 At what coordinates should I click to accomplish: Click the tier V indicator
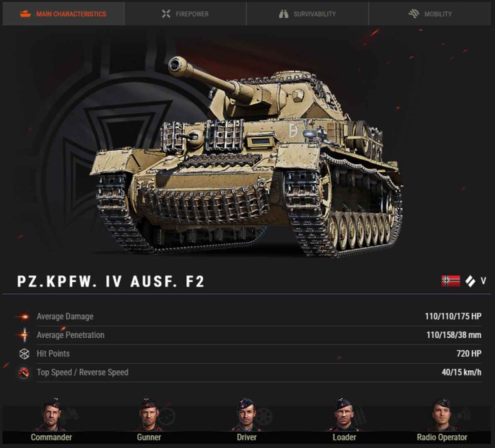[483, 281]
